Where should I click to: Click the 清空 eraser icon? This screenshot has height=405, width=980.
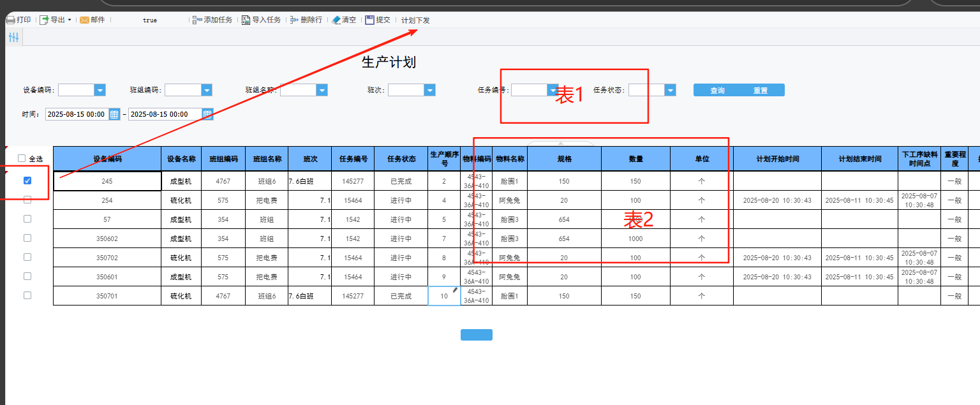coord(336,20)
